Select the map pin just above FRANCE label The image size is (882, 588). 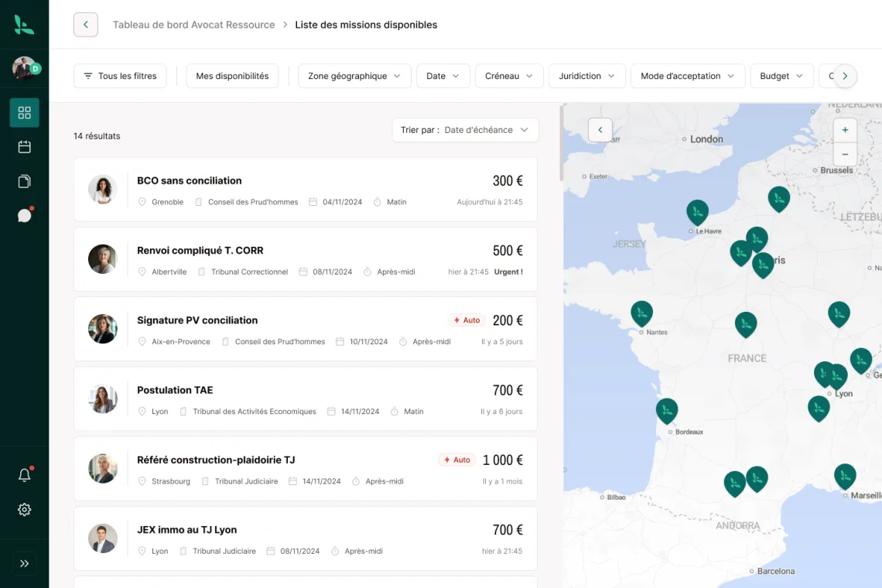click(746, 324)
